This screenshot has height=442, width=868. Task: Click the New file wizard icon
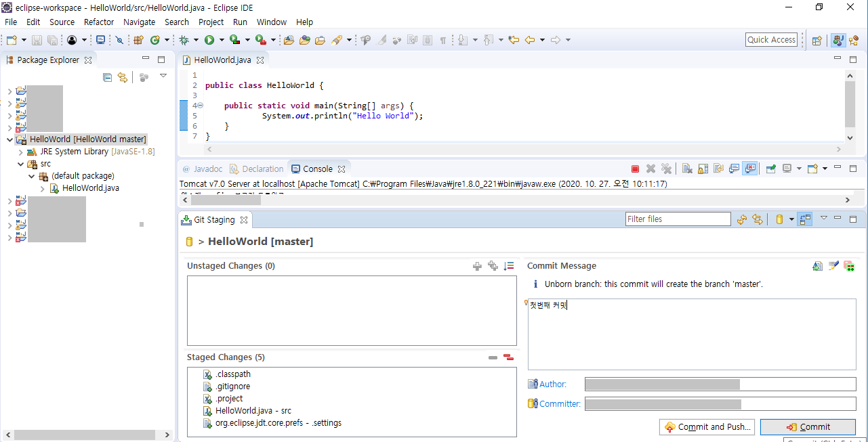[12, 40]
